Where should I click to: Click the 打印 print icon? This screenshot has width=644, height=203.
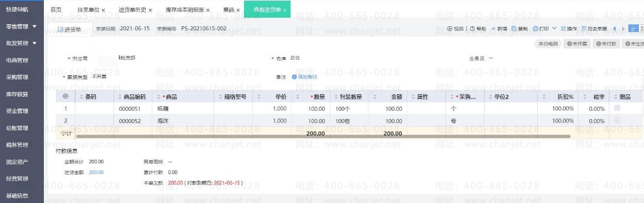[x=536, y=29]
